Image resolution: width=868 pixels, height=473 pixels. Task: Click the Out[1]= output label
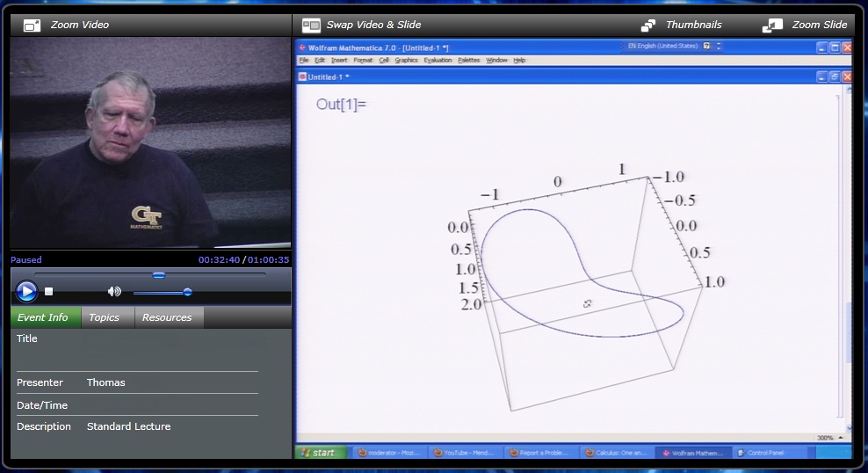341,104
